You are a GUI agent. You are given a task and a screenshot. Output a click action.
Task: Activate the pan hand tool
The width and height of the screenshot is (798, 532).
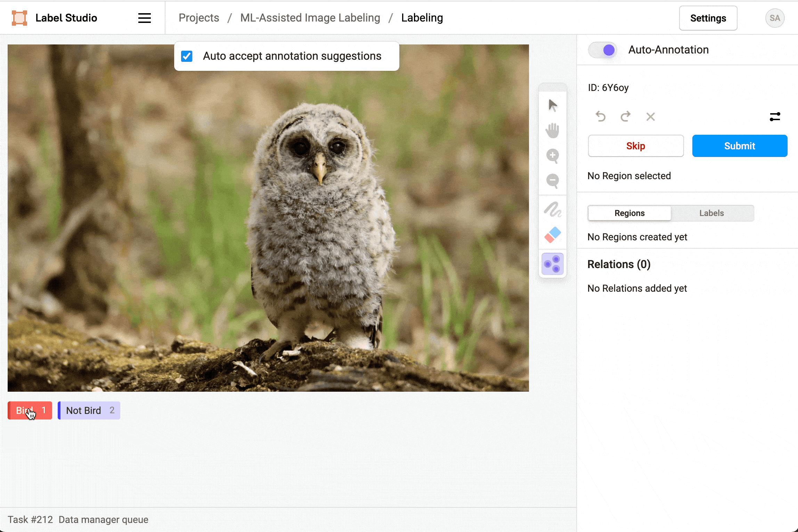coord(553,131)
